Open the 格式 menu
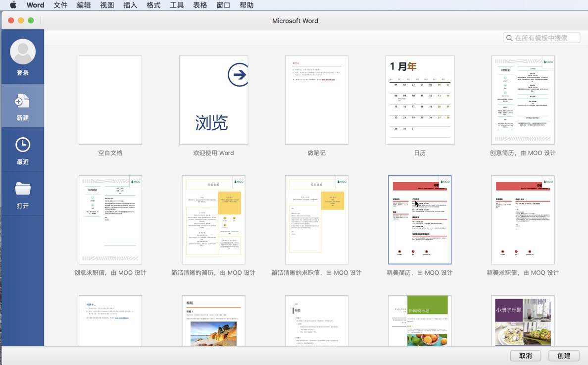The width and height of the screenshot is (588, 365). 153,5
